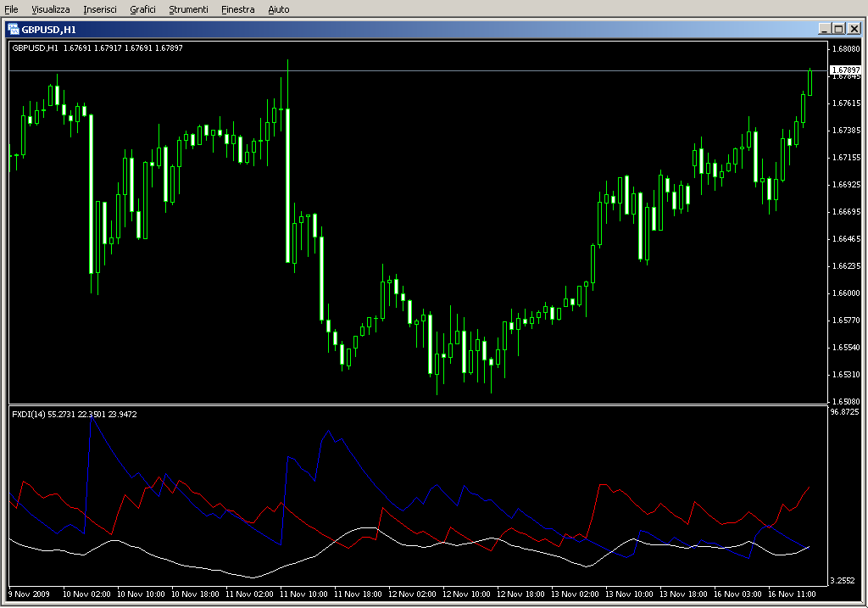The width and height of the screenshot is (868, 608).
Task: Click the 10 Nov 18:00 time label
Action: [x=195, y=594]
